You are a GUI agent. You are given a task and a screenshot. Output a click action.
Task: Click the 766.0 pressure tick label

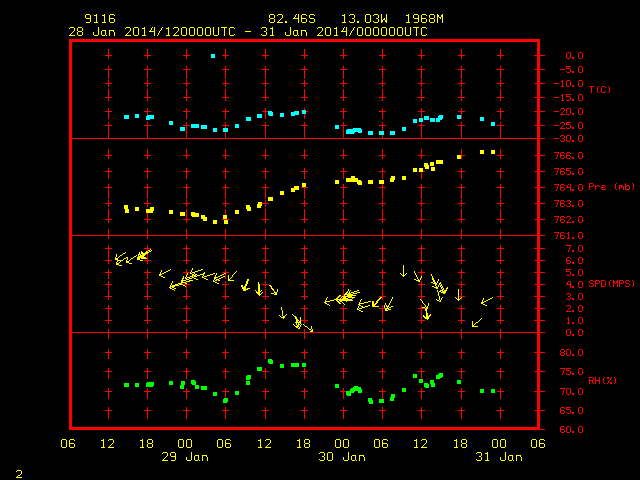[569, 156]
